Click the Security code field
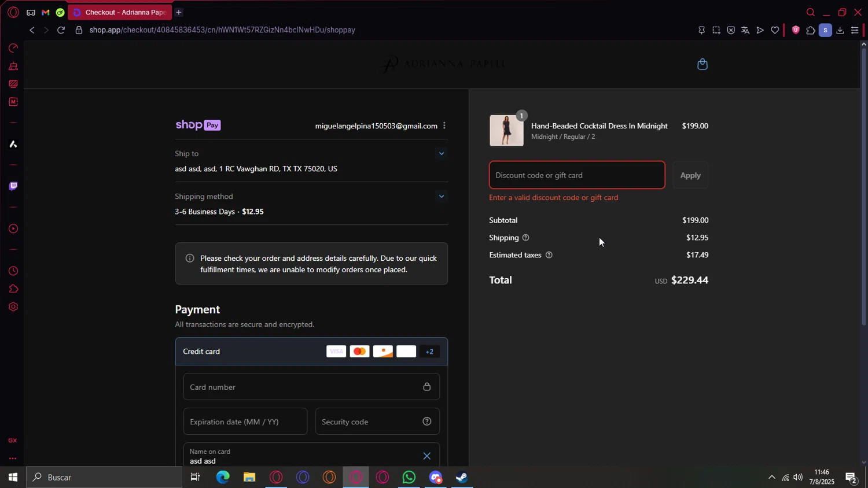The image size is (868, 488). click(x=377, y=422)
